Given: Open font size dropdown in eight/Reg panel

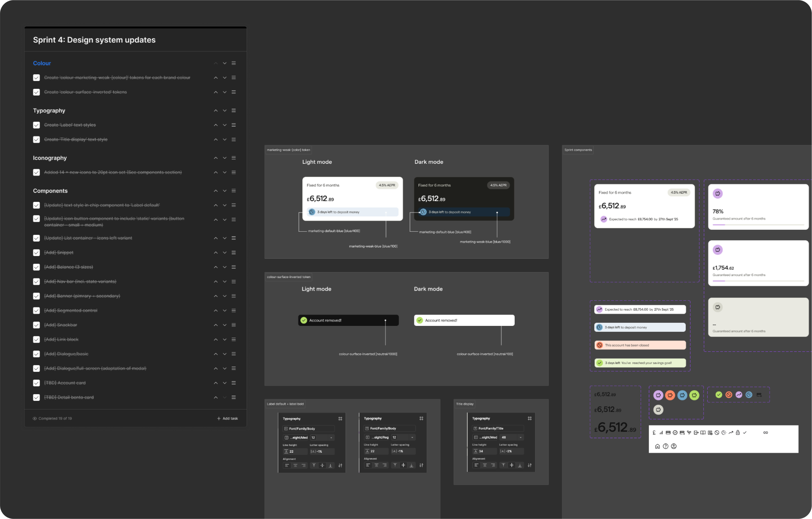Looking at the screenshot, I should coord(412,438).
